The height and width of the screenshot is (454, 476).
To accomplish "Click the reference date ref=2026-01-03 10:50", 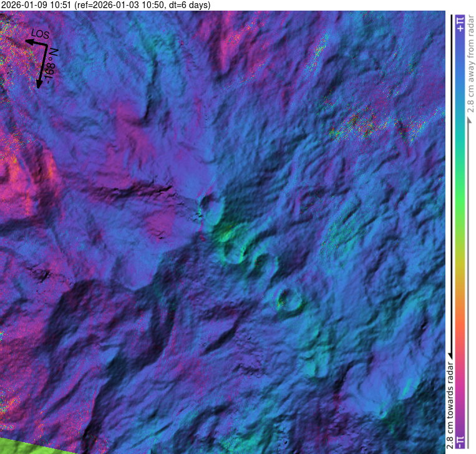I will (120, 5).
